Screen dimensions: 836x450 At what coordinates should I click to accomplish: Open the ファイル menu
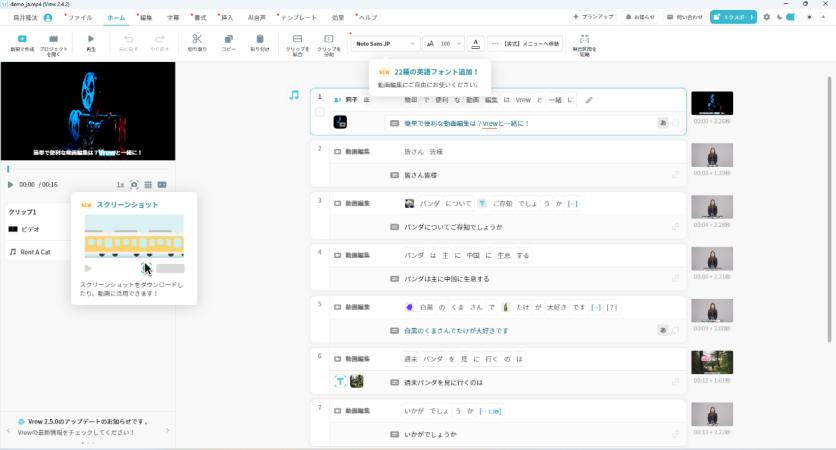pyautogui.click(x=80, y=18)
